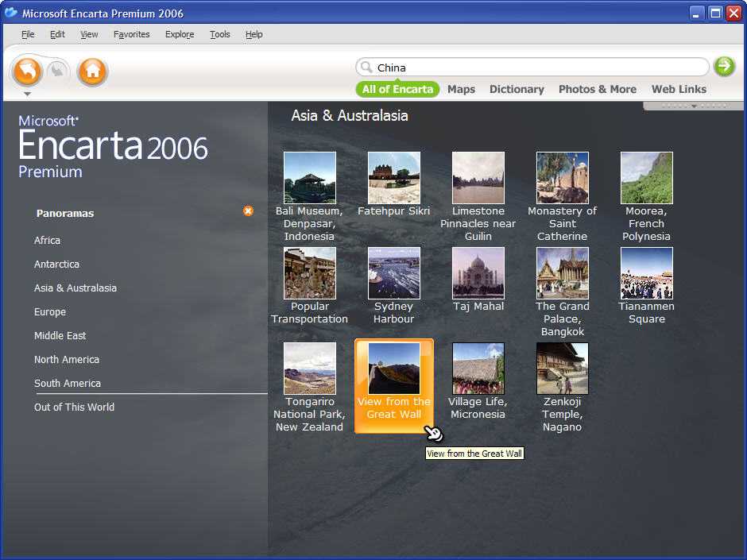Open Popular Transportation panorama thumbnail
This screenshot has width=747, height=560.
(310, 273)
